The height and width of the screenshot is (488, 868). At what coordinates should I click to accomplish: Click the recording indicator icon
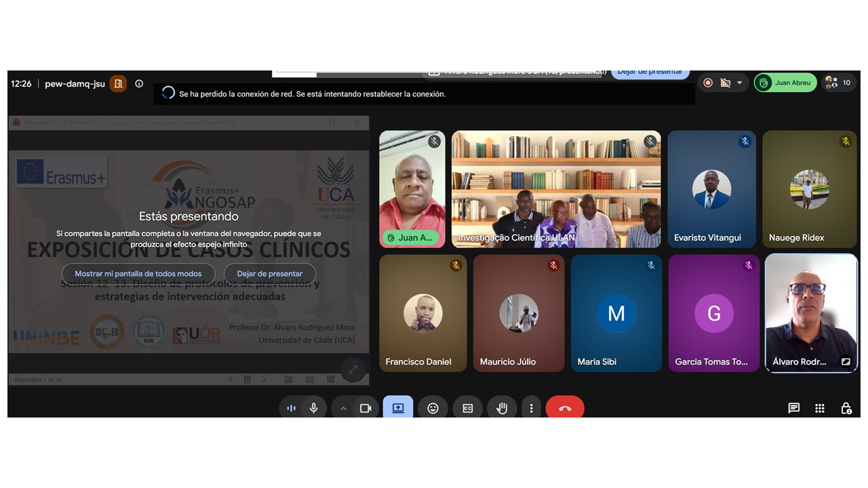(708, 83)
